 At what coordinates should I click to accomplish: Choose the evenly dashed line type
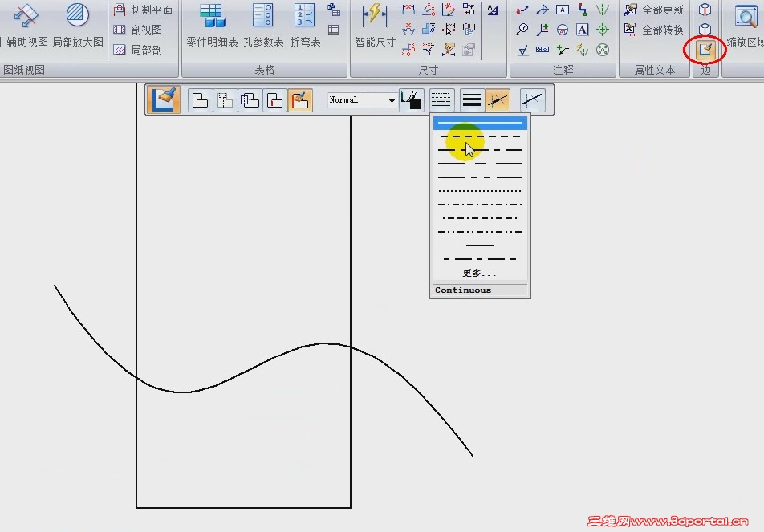(480, 136)
